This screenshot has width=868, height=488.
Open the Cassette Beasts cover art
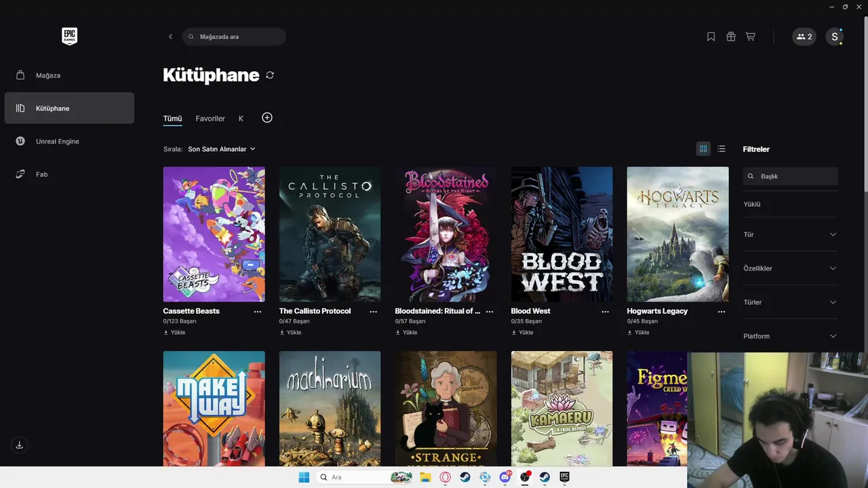pyautogui.click(x=214, y=234)
